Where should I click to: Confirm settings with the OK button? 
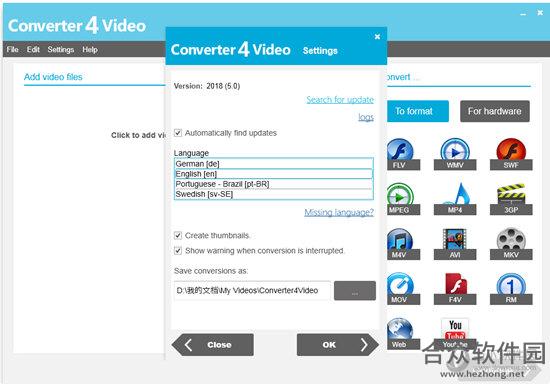338,345
